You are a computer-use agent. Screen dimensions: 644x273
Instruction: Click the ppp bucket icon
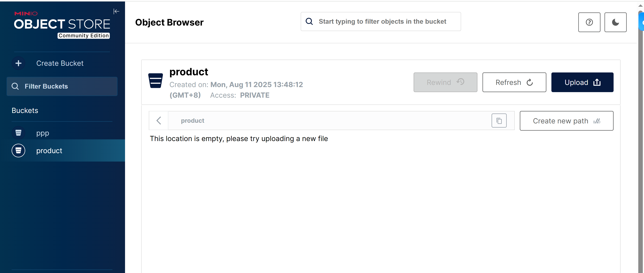tap(18, 133)
